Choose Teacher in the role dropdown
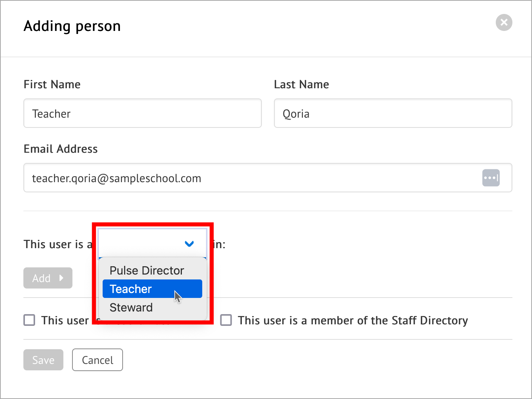This screenshot has height=399, width=532. [152, 289]
